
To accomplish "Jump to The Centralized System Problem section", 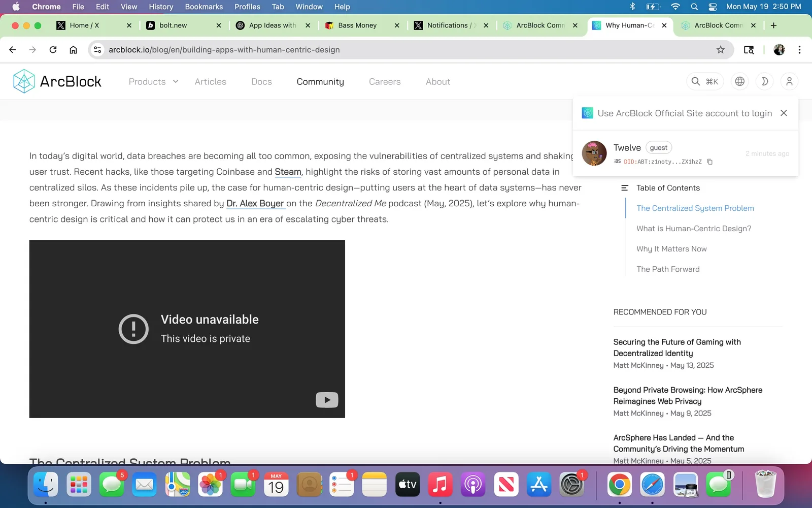I will 695,208.
